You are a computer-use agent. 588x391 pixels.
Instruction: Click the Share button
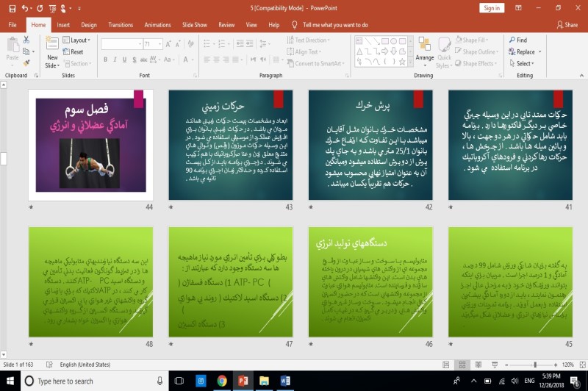pos(567,24)
